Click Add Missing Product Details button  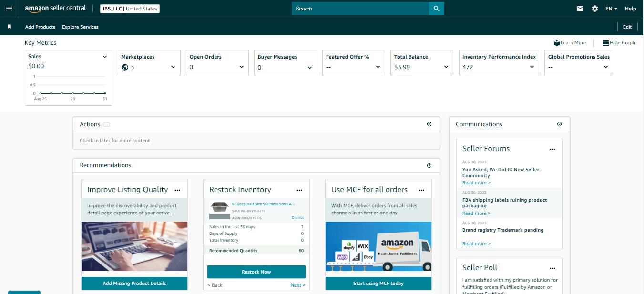[x=134, y=284]
